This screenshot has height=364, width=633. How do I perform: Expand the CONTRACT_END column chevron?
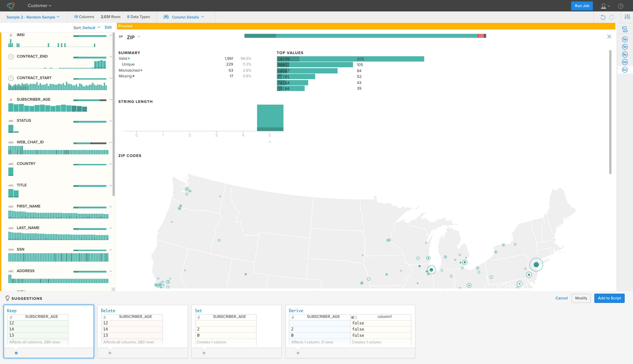click(x=111, y=57)
